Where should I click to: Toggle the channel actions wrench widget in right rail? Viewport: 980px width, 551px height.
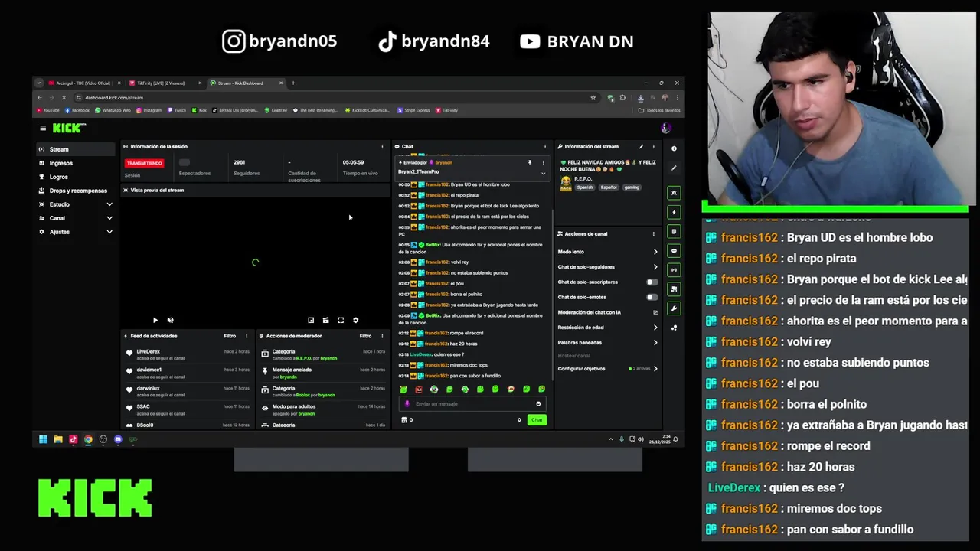point(674,308)
